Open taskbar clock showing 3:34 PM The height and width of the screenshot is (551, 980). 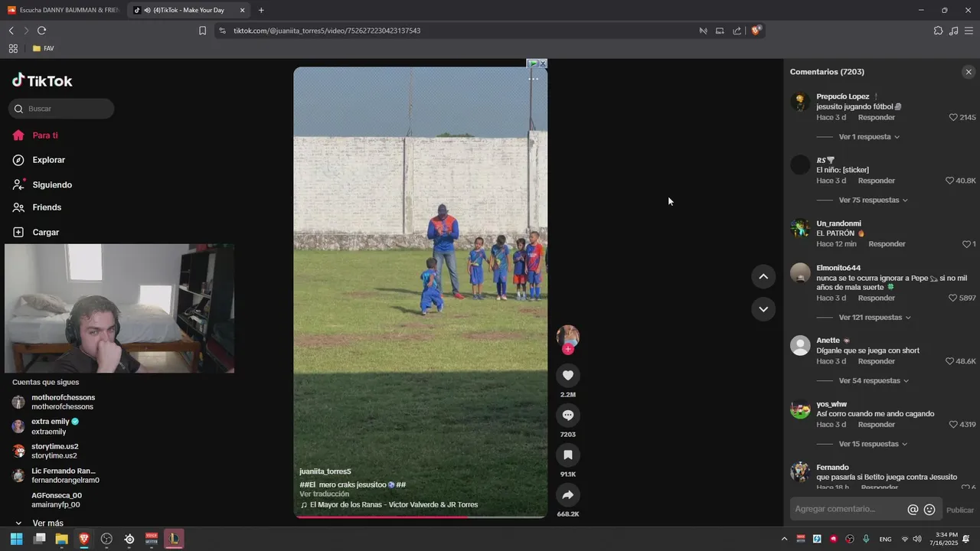click(947, 539)
